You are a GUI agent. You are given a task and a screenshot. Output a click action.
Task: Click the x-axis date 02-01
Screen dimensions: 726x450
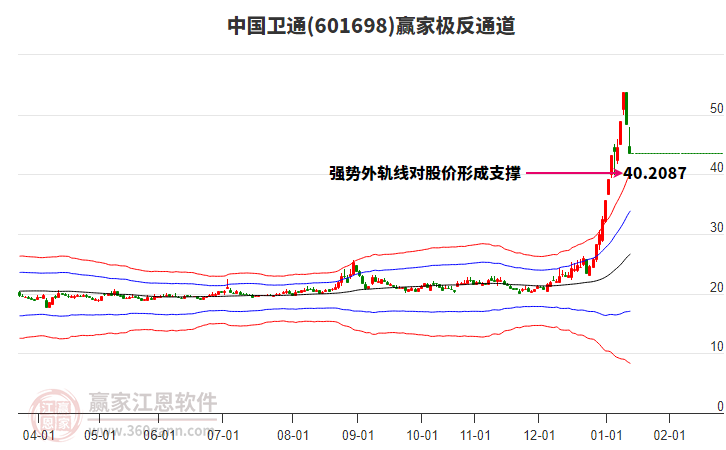point(670,435)
